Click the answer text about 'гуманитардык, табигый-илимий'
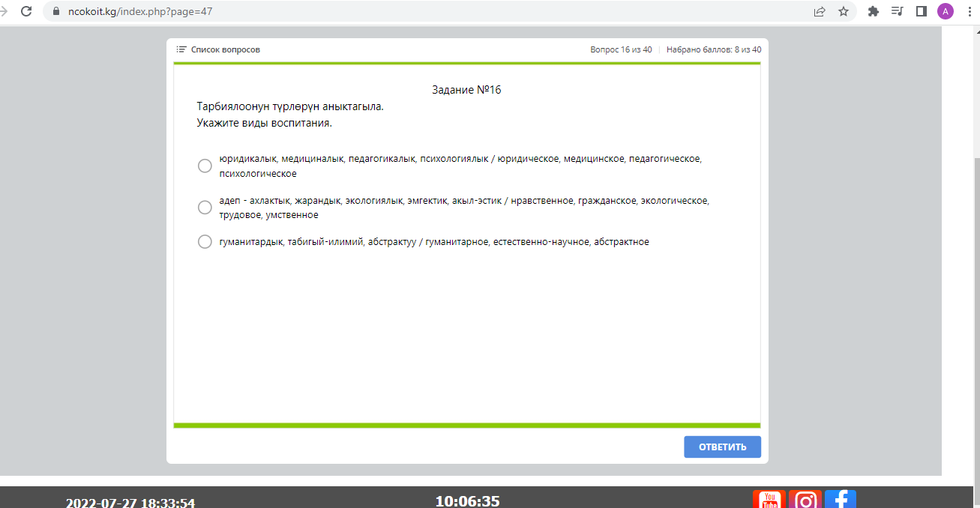 click(433, 242)
